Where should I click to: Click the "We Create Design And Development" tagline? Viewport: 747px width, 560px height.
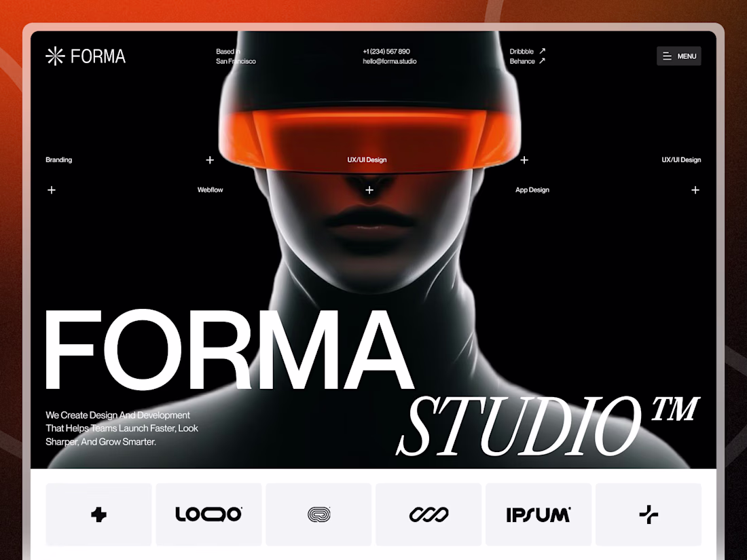(x=122, y=428)
